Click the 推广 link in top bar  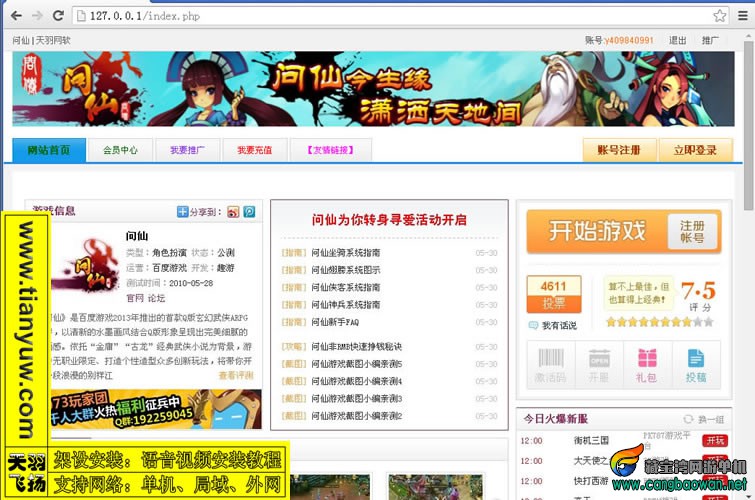tap(710, 40)
